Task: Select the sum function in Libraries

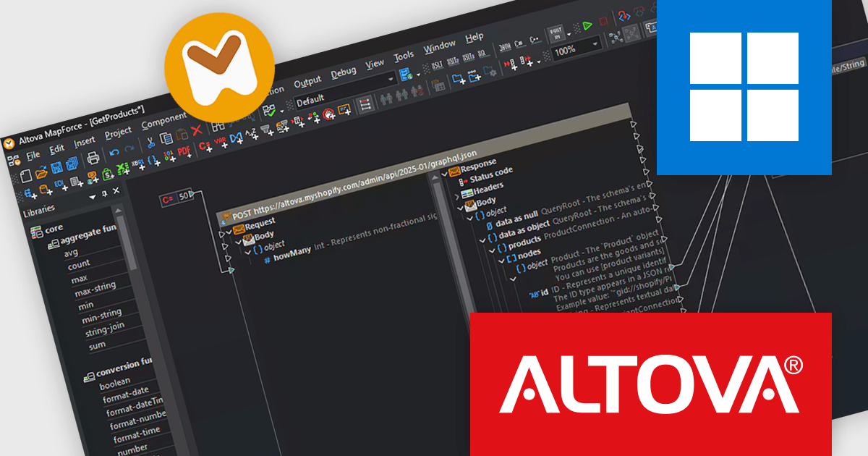Action: click(97, 346)
